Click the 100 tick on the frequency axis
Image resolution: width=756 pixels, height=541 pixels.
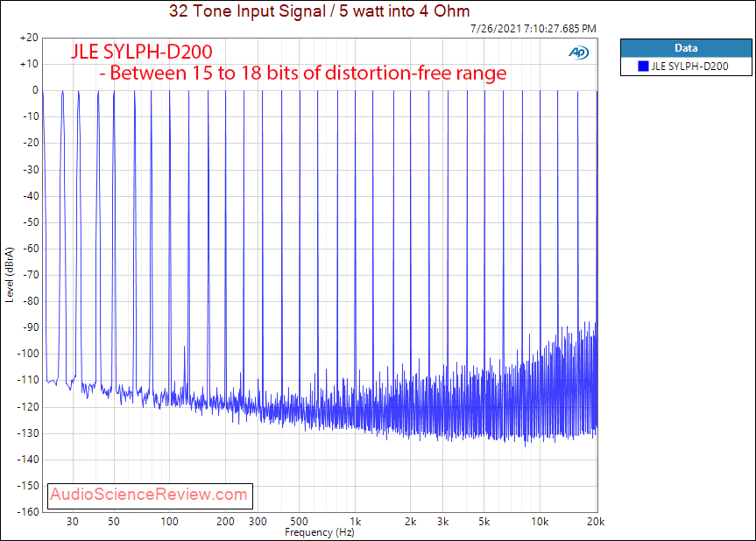[x=169, y=521]
